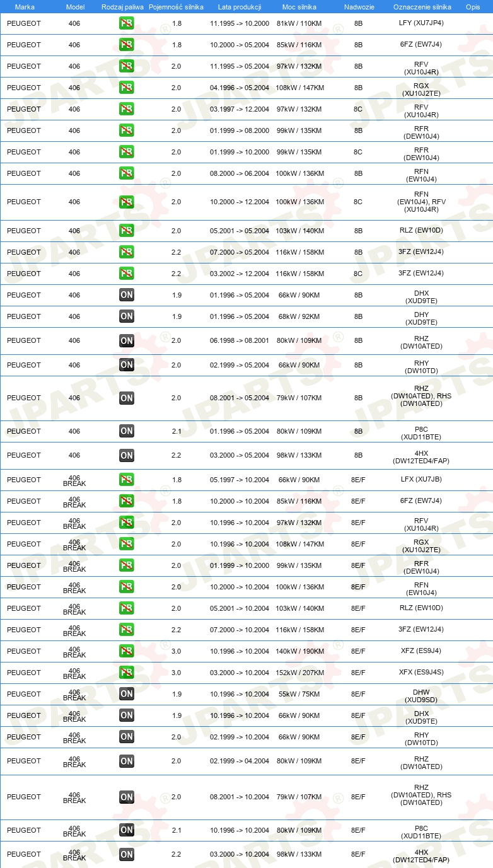Click the diesel ON icon in the DHY (XUD9TE) row
Image resolution: width=493 pixels, height=868 pixels.
[126, 316]
